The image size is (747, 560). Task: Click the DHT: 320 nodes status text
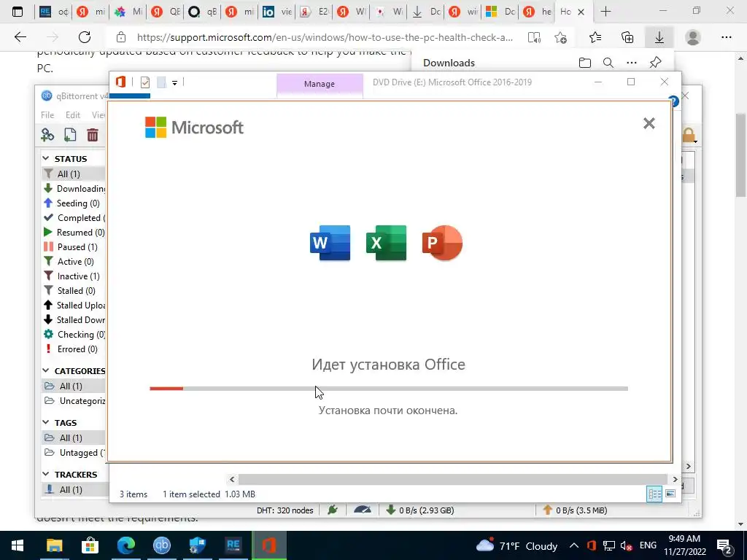(285, 510)
